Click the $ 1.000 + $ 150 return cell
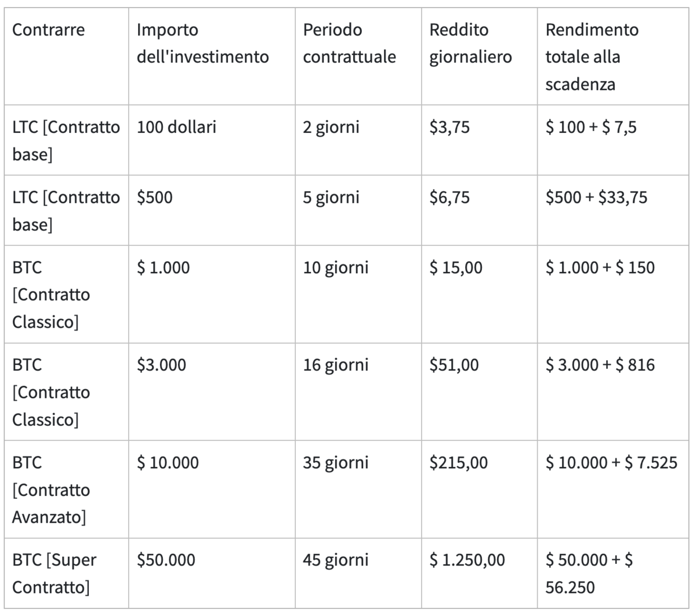This screenshot has height=616, width=696. pyautogui.click(x=600, y=267)
